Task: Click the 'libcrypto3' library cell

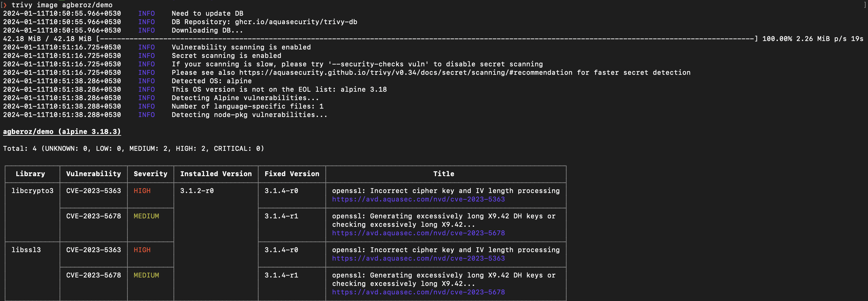Action: [x=32, y=191]
